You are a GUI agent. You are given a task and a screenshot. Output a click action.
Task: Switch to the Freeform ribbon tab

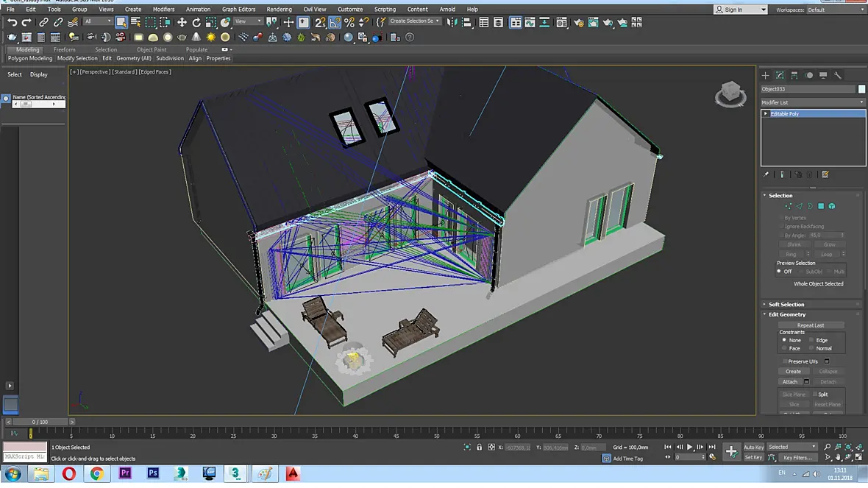click(64, 49)
